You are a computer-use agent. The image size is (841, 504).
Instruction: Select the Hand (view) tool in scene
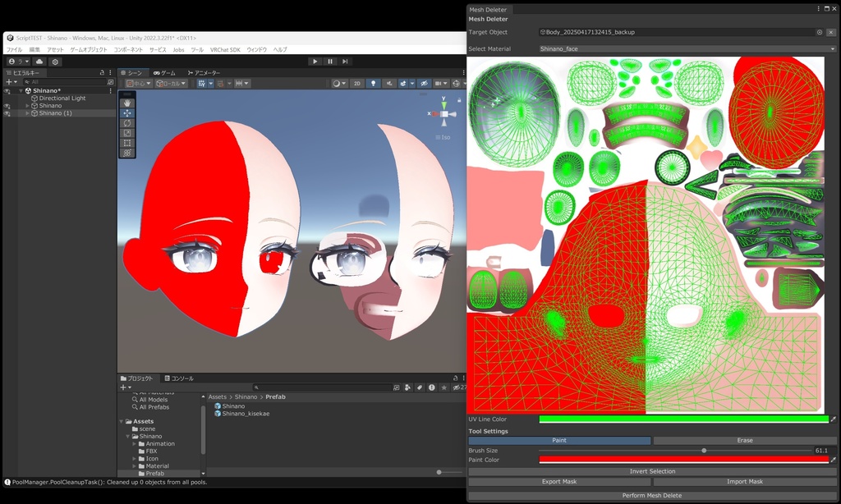coord(127,103)
